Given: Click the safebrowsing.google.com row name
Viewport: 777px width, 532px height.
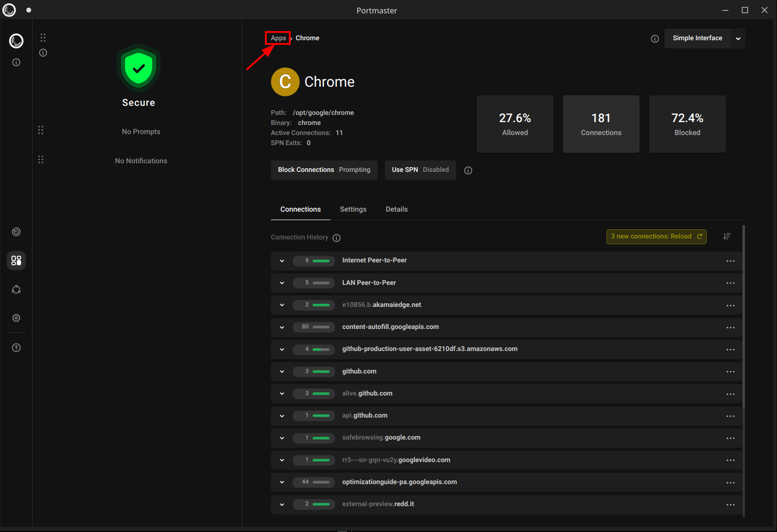Looking at the screenshot, I should [381, 438].
